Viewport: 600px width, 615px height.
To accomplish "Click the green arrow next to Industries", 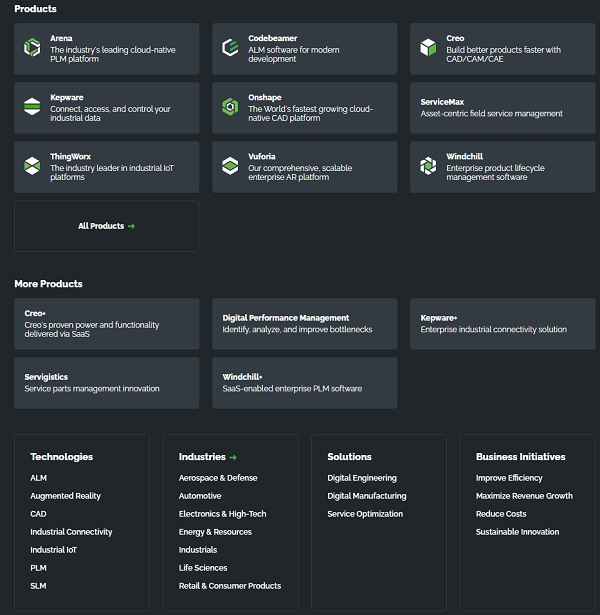I will (x=233, y=457).
